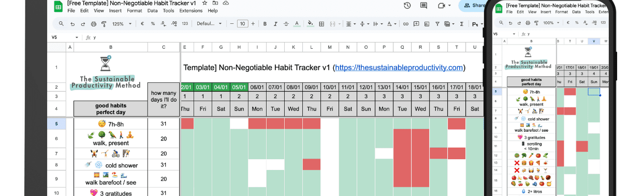Click "how many days I'll do it?" cell

[164, 100]
